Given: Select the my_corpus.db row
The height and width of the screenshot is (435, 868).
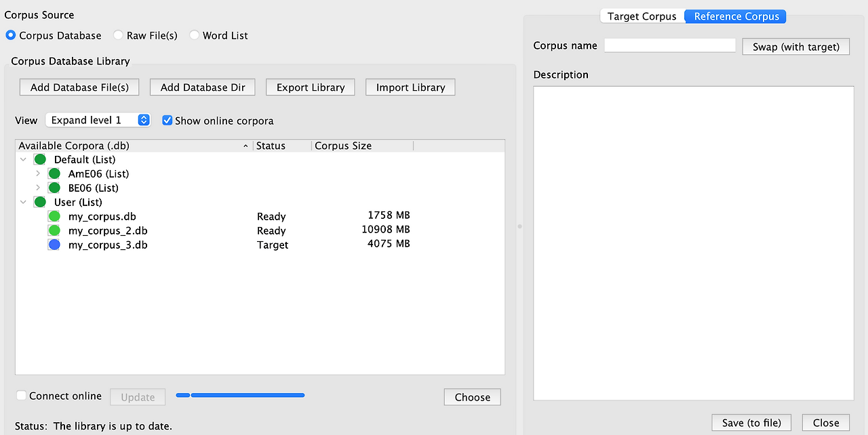Looking at the screenshot, I should [260, 216].
